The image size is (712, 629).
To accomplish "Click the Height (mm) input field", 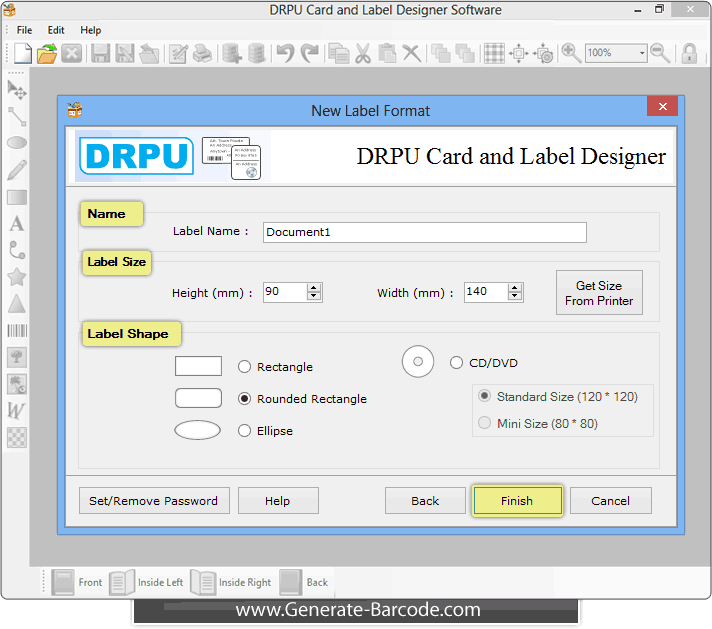I will pyautogui.click(x=285, y=292).
